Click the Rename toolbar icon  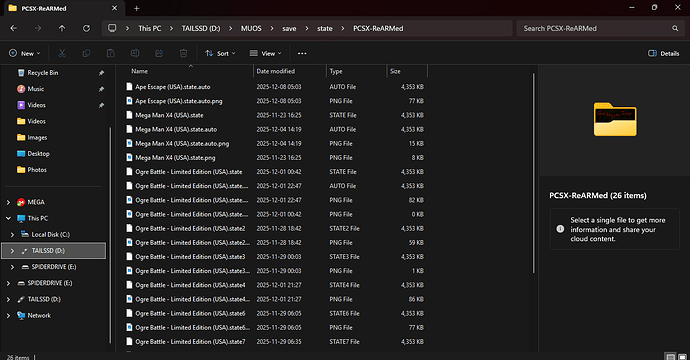point(135,53)
